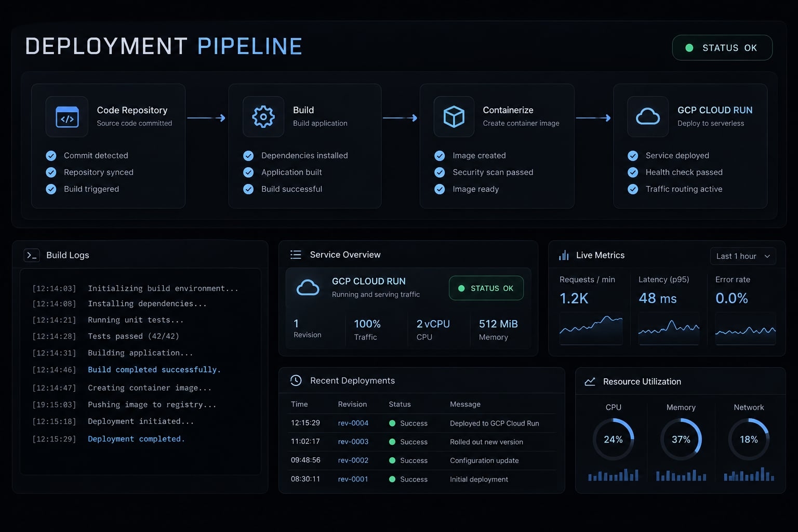Click the Error rate sparkline chart
Image resolution: width=798 pixels, height=532 pixels.
(x=746, y=328)
